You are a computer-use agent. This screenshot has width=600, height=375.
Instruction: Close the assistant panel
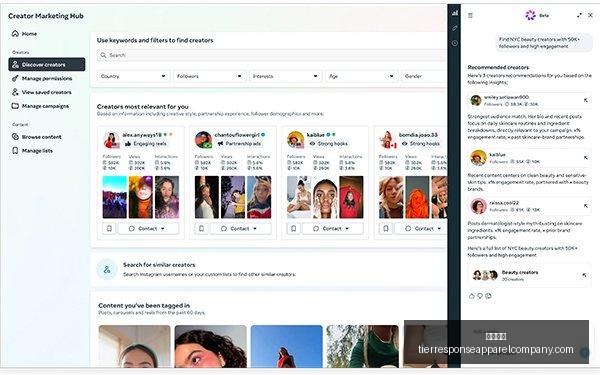pyautogui.click(x=590, y=15)
